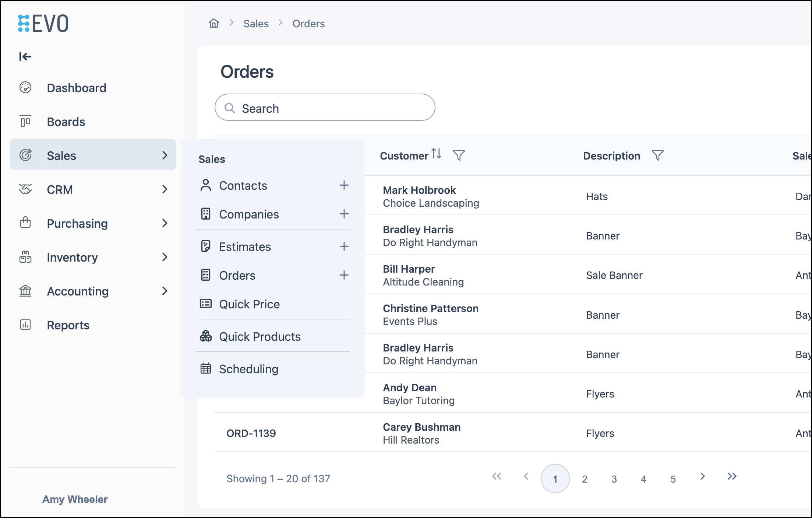Open order ORD-1139
The image size is (812, 518).
251,433
